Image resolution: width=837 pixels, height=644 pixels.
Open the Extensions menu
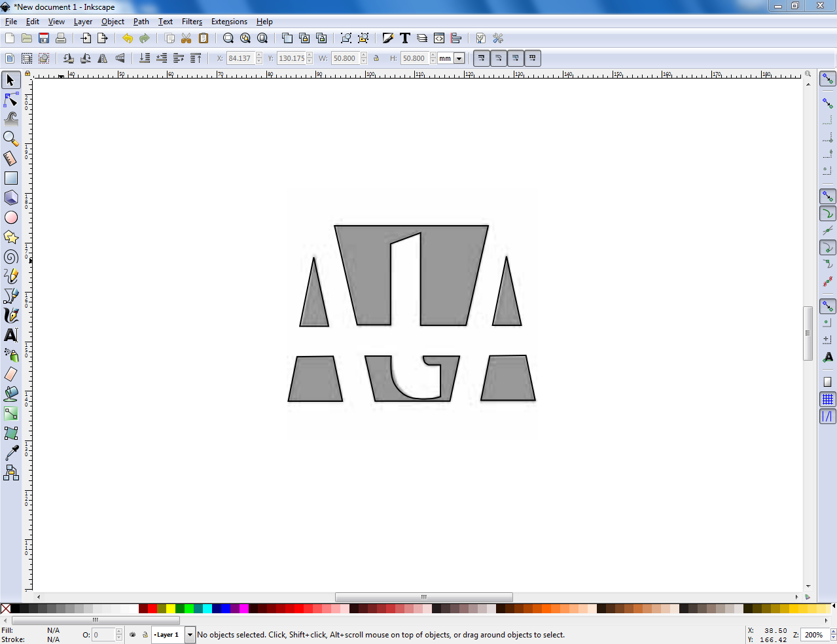[x=229, y=22]
